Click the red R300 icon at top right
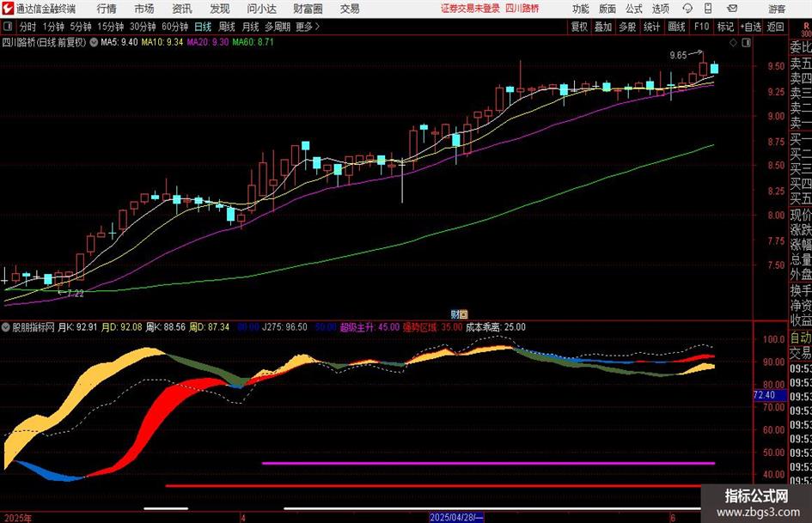The width and height of the screenshot is (812, 523). [x=806, y=30]
